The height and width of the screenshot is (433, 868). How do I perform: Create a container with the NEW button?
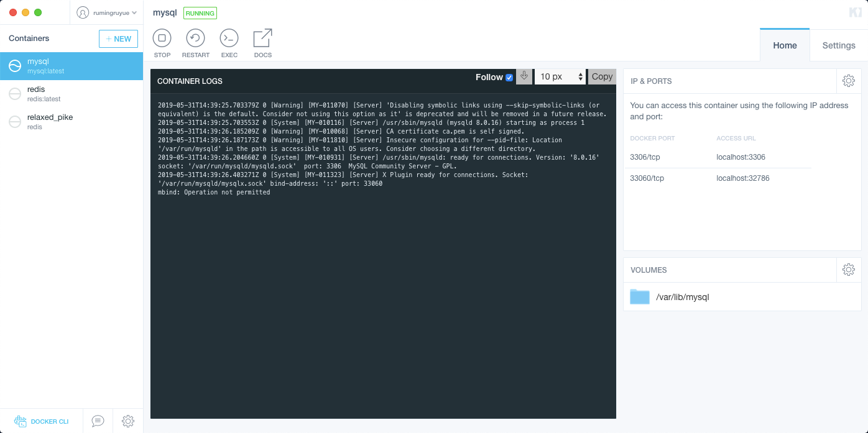click(x=118, y=39)
